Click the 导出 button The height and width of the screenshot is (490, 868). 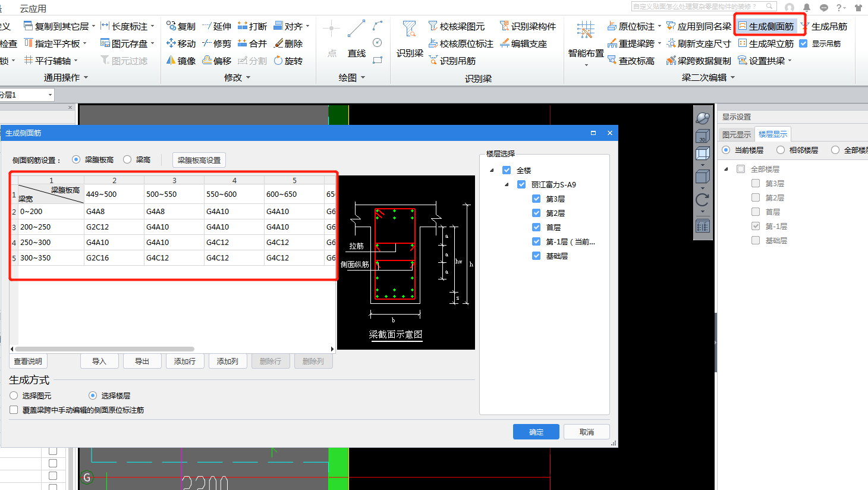(x=142, y=361)
